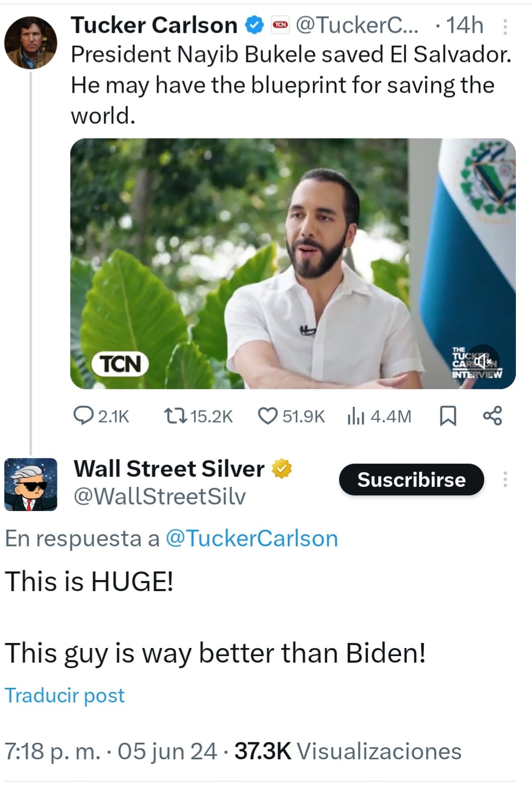Tap Traducir post link
The width and height of the screenshot is (532, 785).
coord(64,695)
